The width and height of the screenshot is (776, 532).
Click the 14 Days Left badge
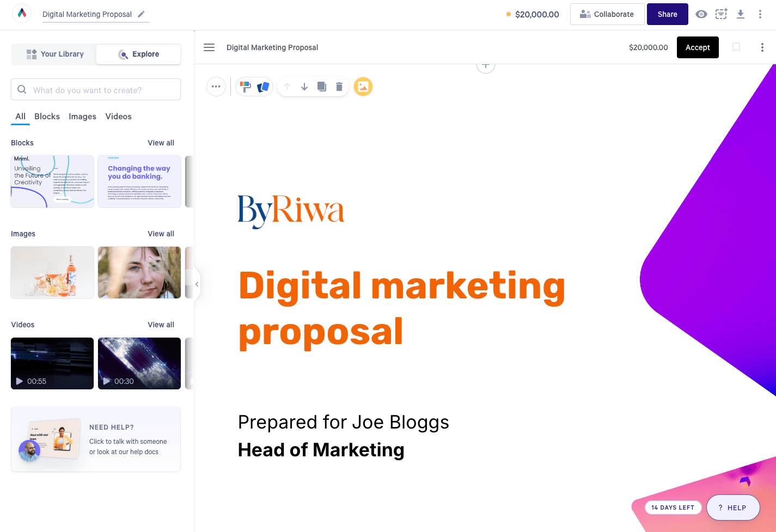pos(673,507)
